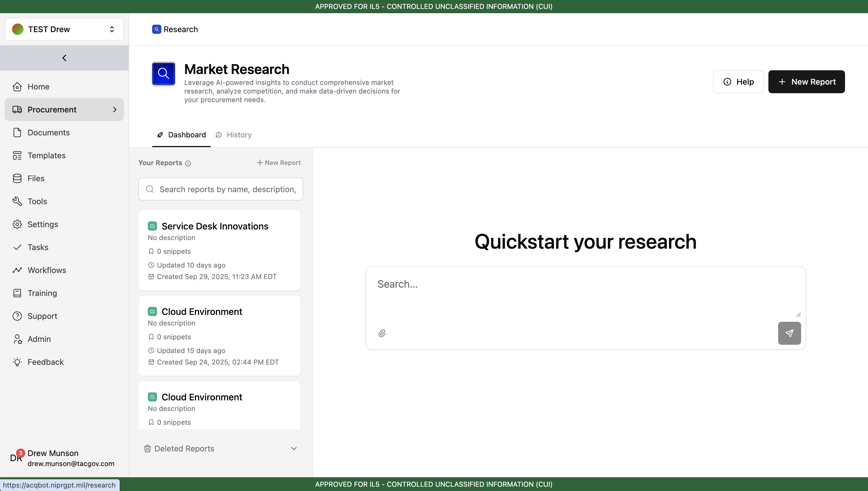Open Feedback lightbulb in sidebar
This screenshot has width=868, height=491.
[45, 362]
